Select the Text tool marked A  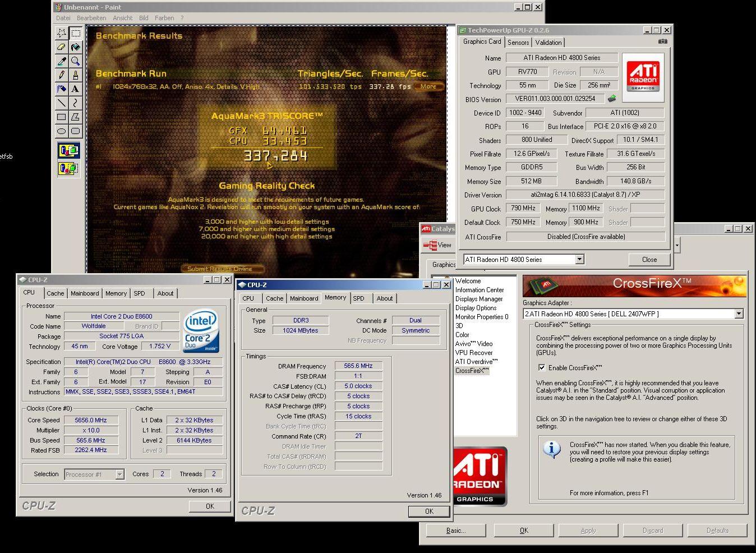(x=75, y=89)
